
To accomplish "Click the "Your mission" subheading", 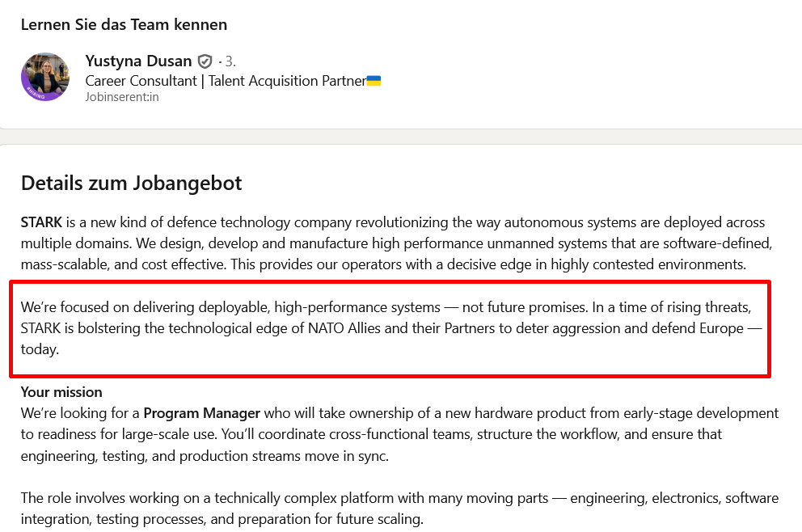I will (x=61, y=392).
